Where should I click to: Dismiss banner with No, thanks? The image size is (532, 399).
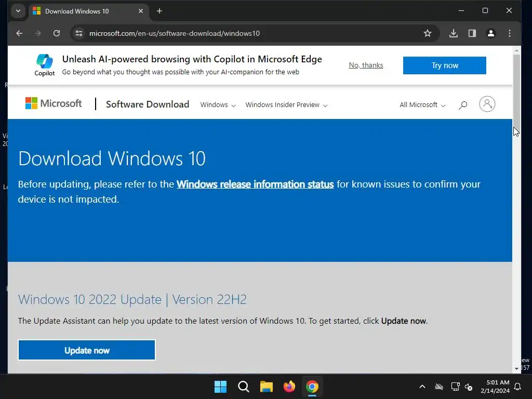[x=366, y=65]
